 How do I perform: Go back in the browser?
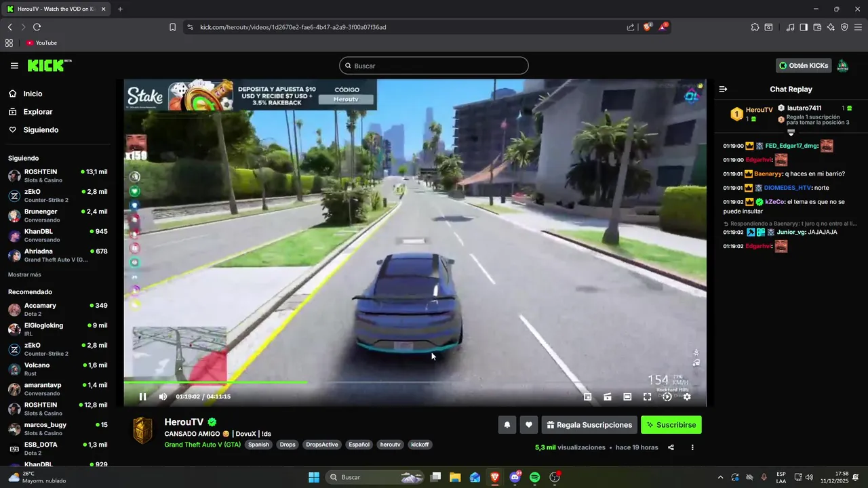(9, 27)
